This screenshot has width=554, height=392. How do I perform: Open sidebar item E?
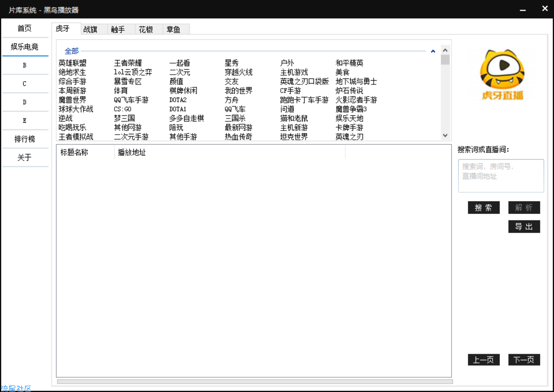(x=25, y=121)
